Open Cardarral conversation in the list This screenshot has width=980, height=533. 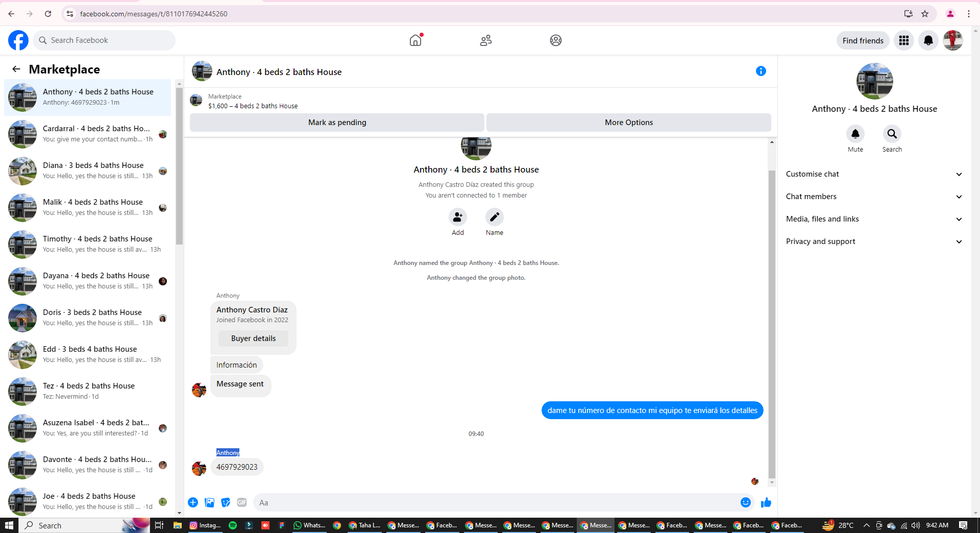pos(88,134)
